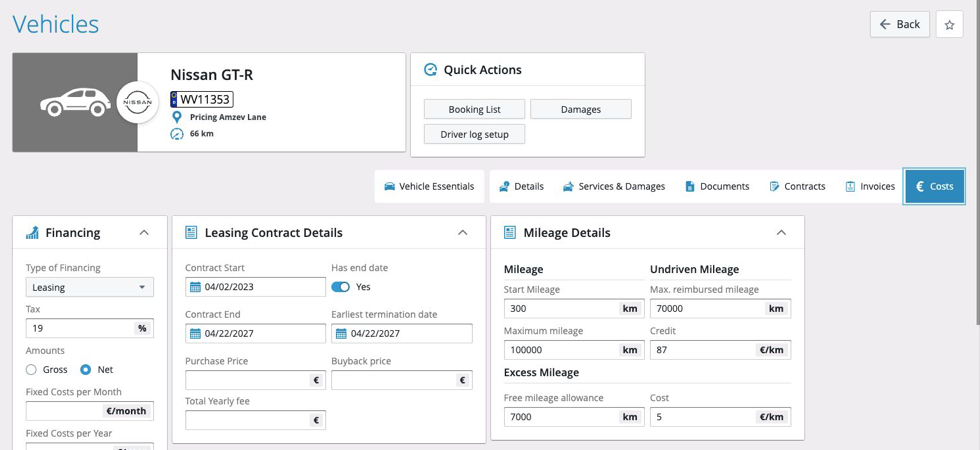
Task: Switch to the Vehicle Essentials tab
Action: click(429, 186)
